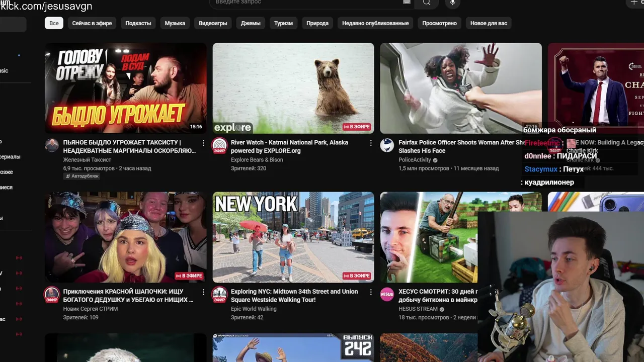
Task: Click Зрителей: 320 viewer count
Action: point(248,168)
